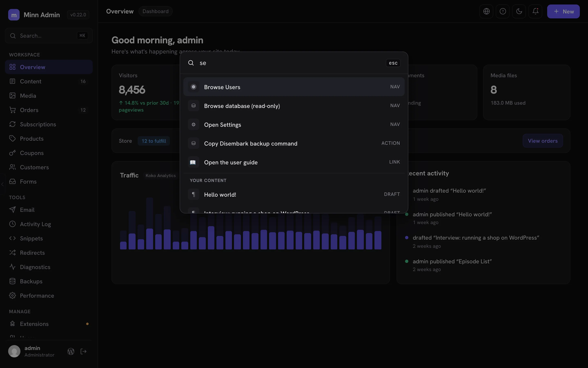Click the Snippets code icon
This screenshot has width=588, height=368.
(x=12, y=238)
